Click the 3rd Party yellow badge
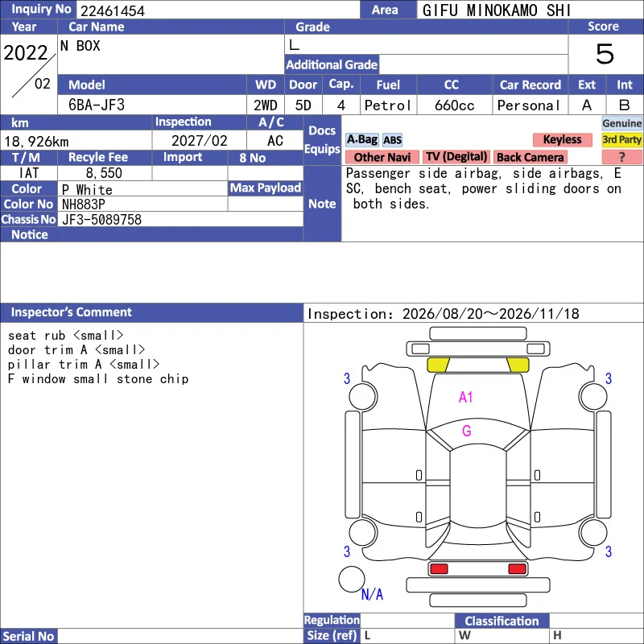Screen dimensions: 644x644 point(621,139)
